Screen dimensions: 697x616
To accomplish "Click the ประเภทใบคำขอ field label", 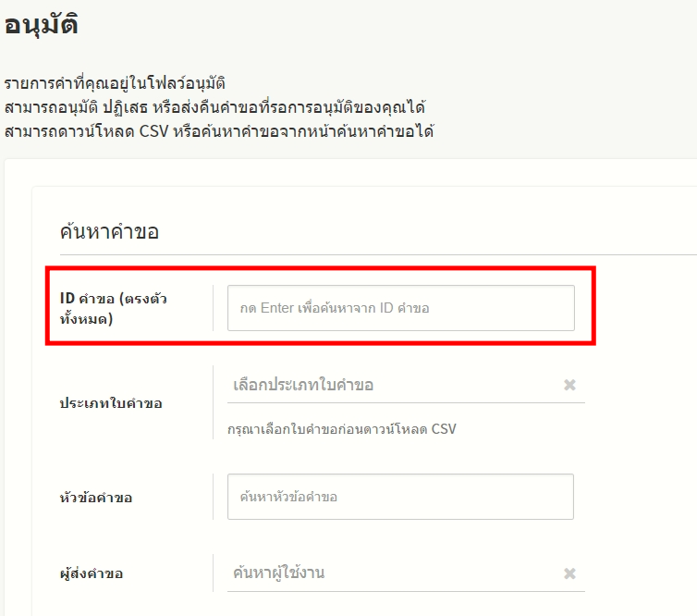I will tap(111, 404).
